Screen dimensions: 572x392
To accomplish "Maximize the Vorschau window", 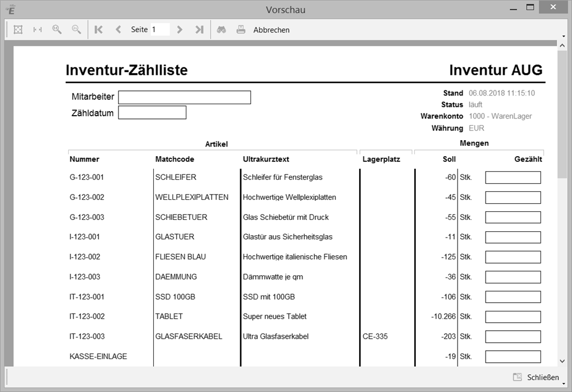I will tap(530, 7).
